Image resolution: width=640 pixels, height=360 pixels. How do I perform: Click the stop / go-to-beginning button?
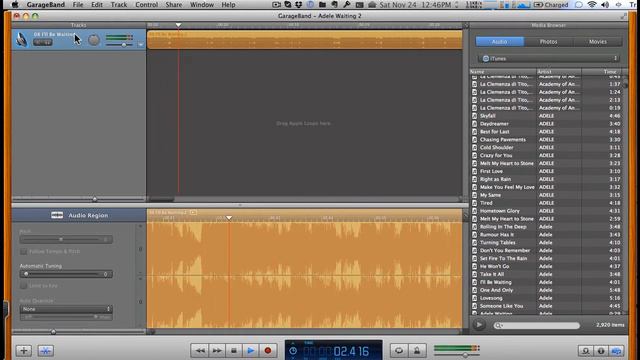[234, 351]
